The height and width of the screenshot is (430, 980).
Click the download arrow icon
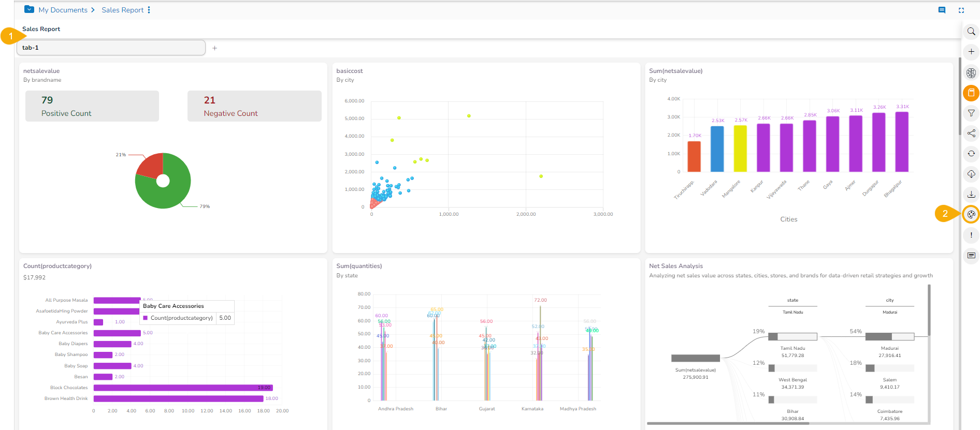pos(971,195)
